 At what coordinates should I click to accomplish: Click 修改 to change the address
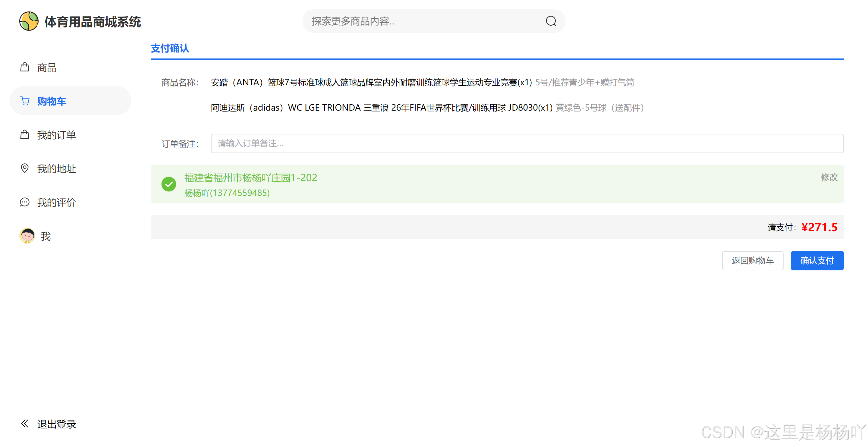pyautogui.click(x=829, y=177)
